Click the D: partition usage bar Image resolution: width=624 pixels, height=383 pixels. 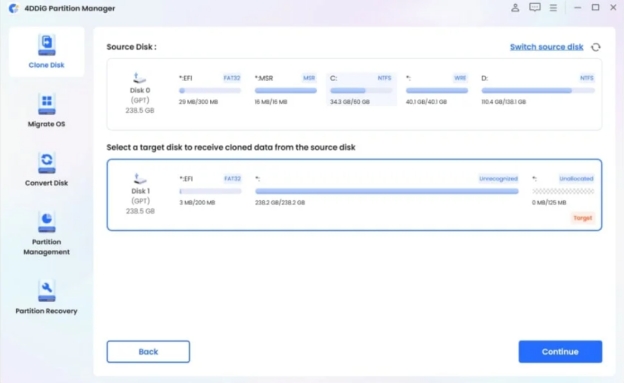538,91
